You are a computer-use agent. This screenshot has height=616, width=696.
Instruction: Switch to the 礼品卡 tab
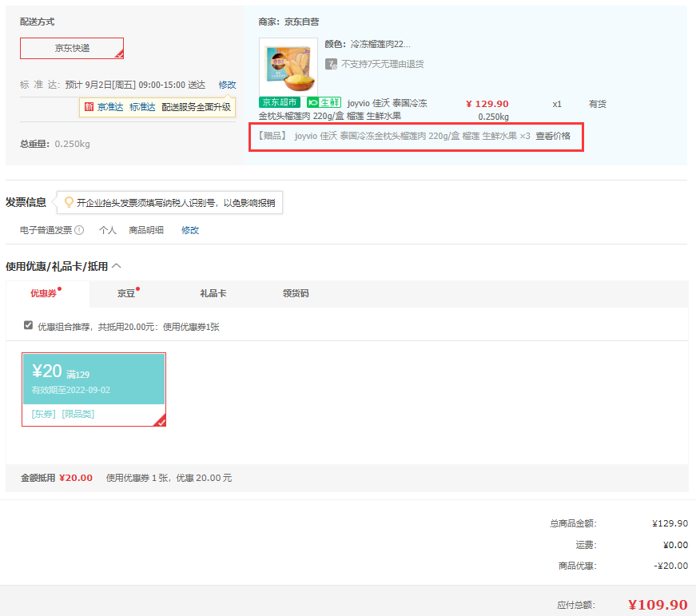pyautogui.click(x=213, y=293)
